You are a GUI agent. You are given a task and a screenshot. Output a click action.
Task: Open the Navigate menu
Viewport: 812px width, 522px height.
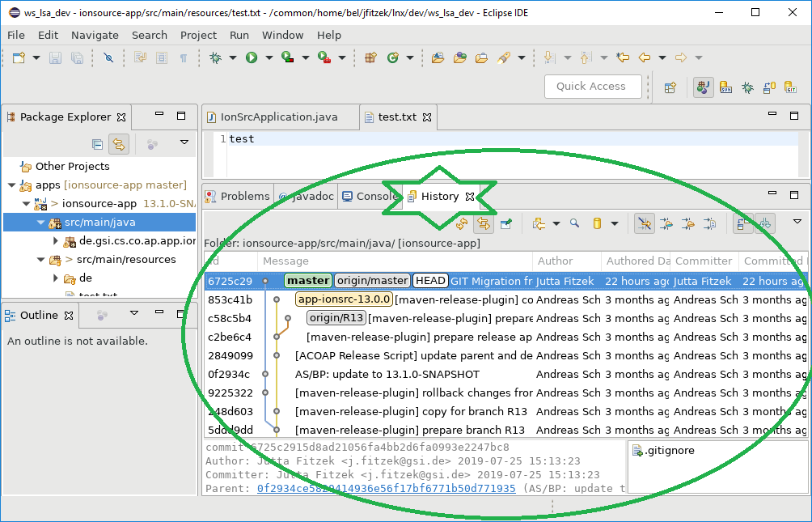pyautogui.click(x=95, y=36)
